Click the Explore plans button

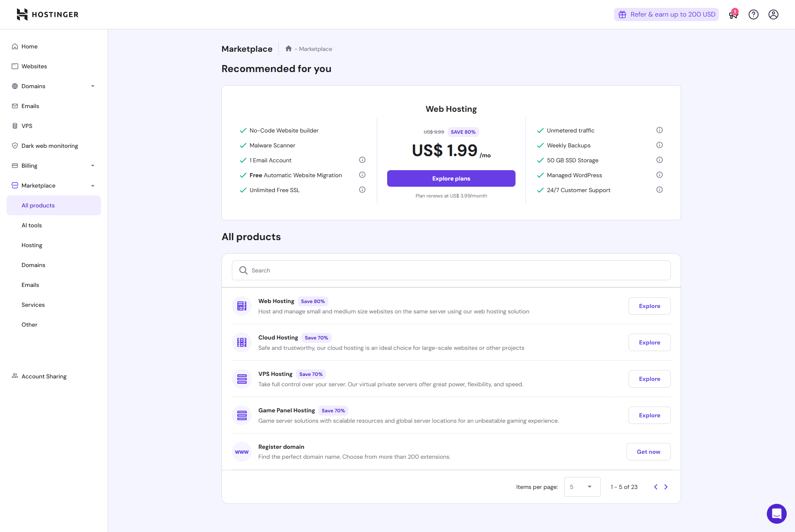coord(451,178)
